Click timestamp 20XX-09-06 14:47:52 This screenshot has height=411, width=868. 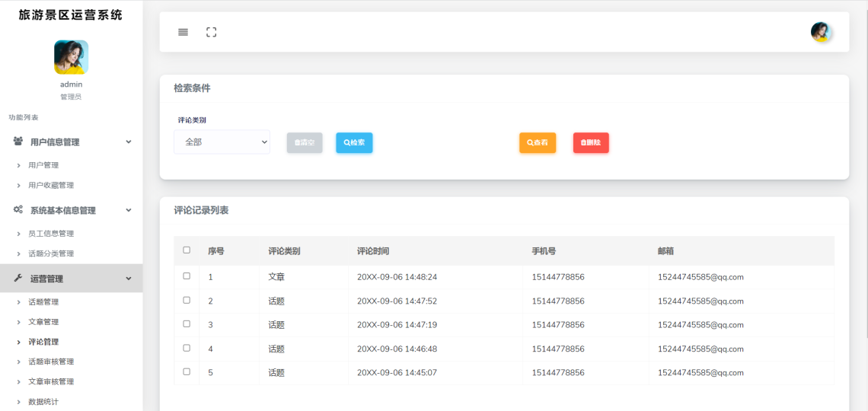click(397, 301)
